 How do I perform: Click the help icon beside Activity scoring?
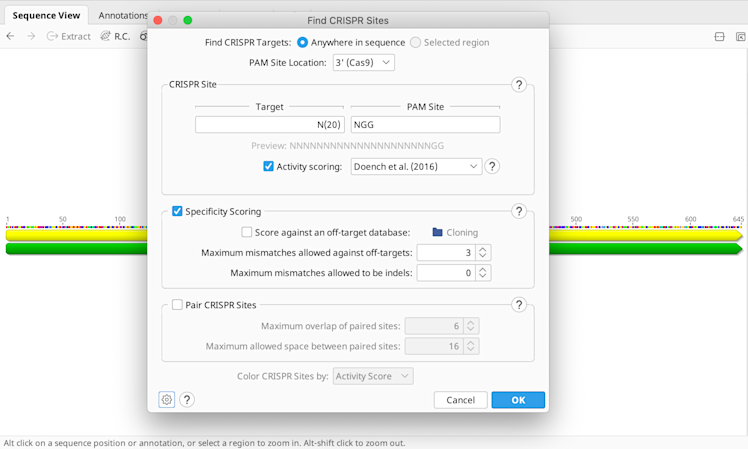492,167
